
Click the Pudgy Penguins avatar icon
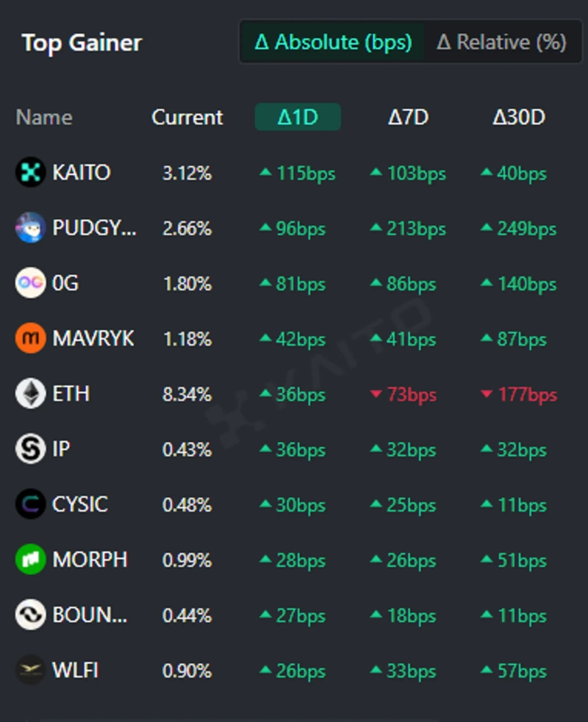(30, 228)
